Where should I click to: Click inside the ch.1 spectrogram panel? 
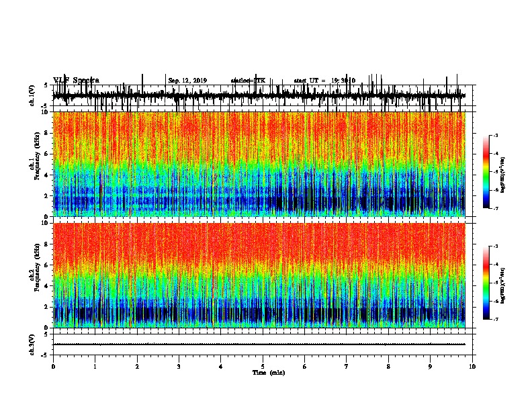point(259,164)
